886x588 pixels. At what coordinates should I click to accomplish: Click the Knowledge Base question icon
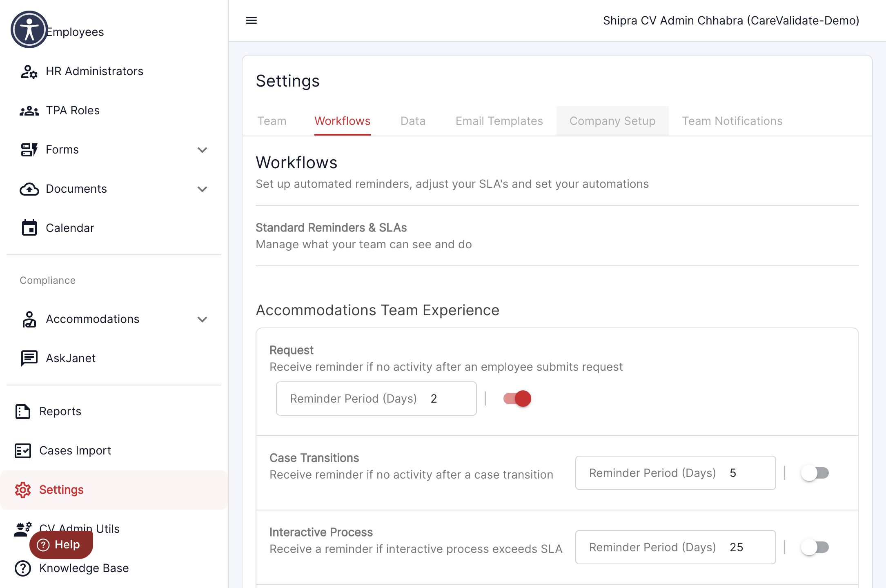coord(23,568)
